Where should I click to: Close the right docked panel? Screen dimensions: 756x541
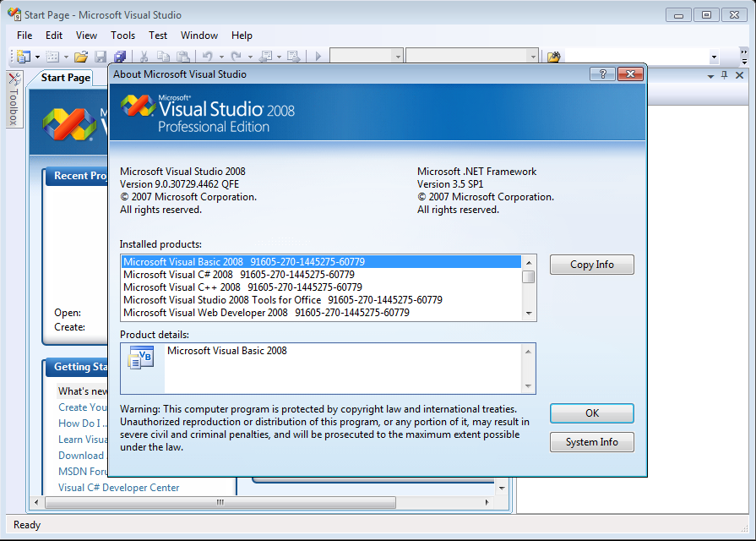click(x=740, y=75)
